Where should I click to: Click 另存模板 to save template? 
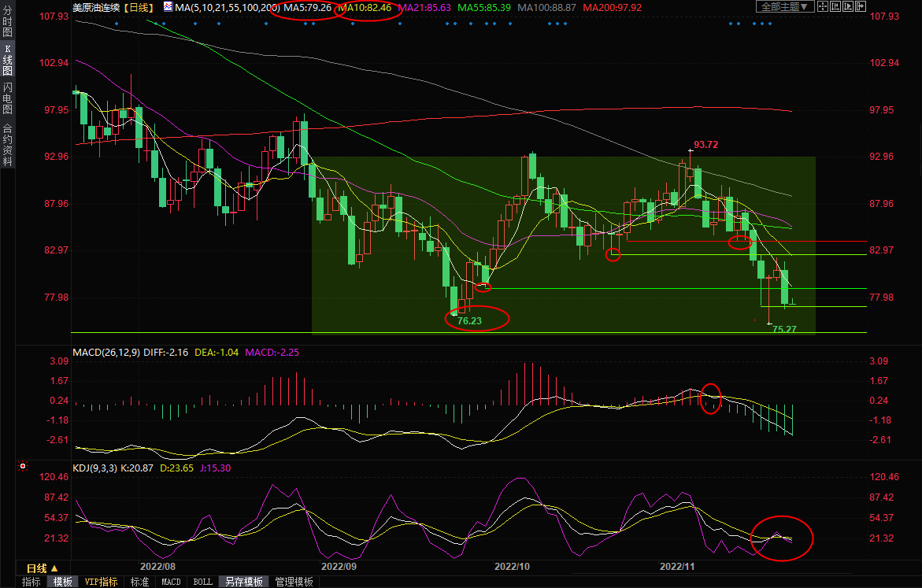click(243, 582)
